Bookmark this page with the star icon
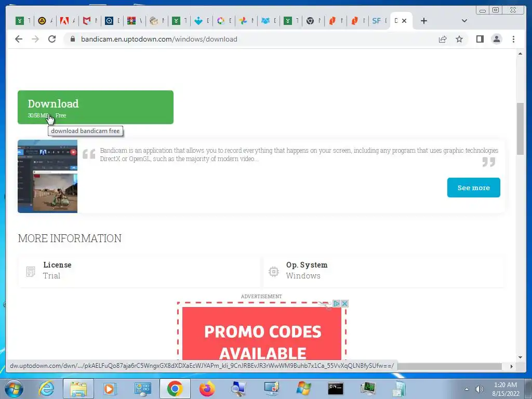This screenshot has height=399, width=532. 459,39
